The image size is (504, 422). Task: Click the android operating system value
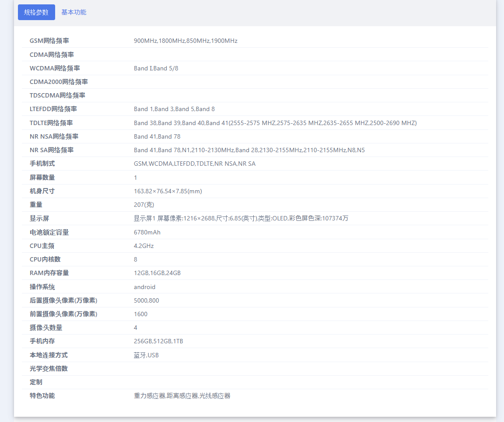pyautogui.click(x=144, y=287)
